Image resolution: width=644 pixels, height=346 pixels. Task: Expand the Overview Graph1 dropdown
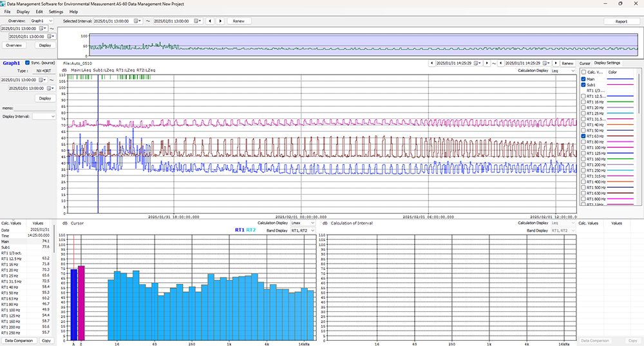click(42, 21)
